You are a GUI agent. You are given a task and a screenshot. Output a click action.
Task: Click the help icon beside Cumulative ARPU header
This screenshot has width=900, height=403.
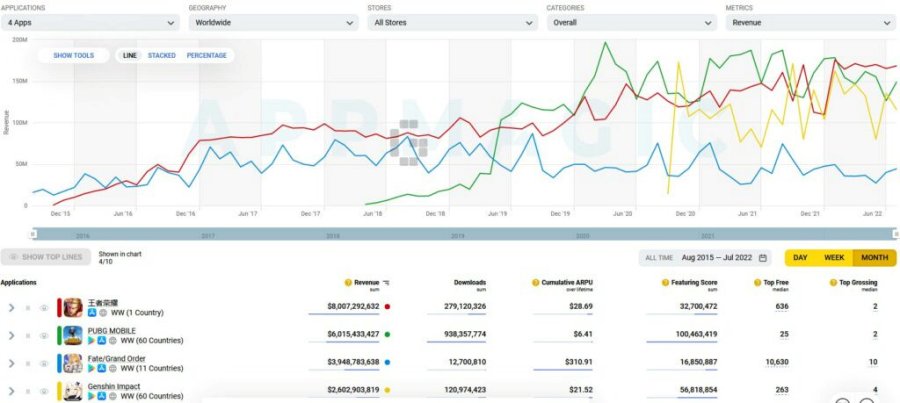[x=536, y=282]
